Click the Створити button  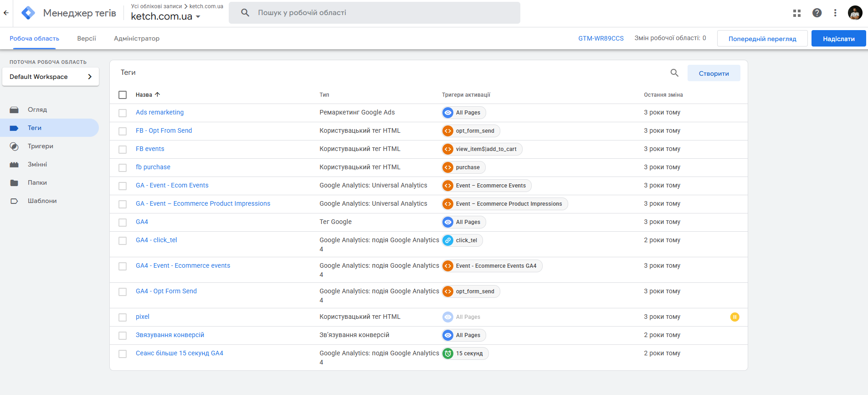click(x=714, y=73)
